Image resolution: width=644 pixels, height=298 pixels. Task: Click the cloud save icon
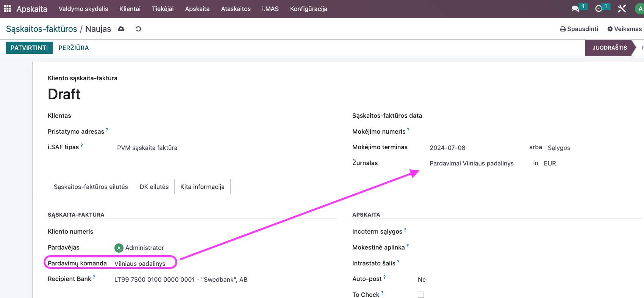[121, 29]
